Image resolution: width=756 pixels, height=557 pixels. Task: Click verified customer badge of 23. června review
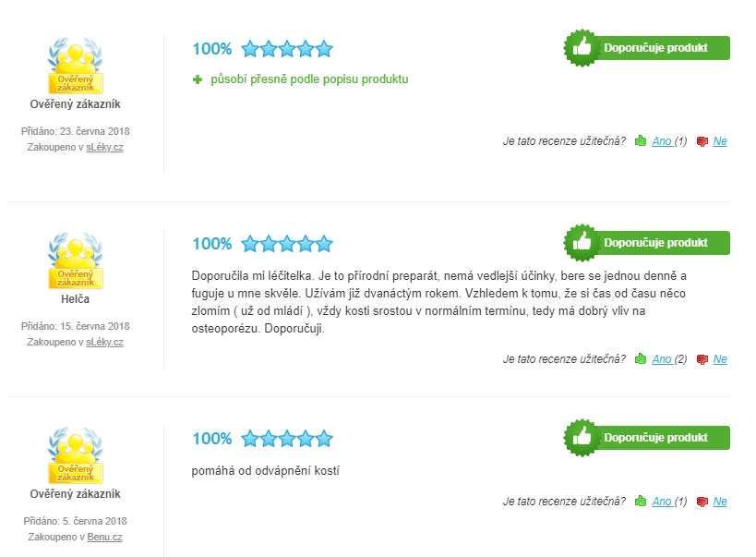tap(75, 66)
